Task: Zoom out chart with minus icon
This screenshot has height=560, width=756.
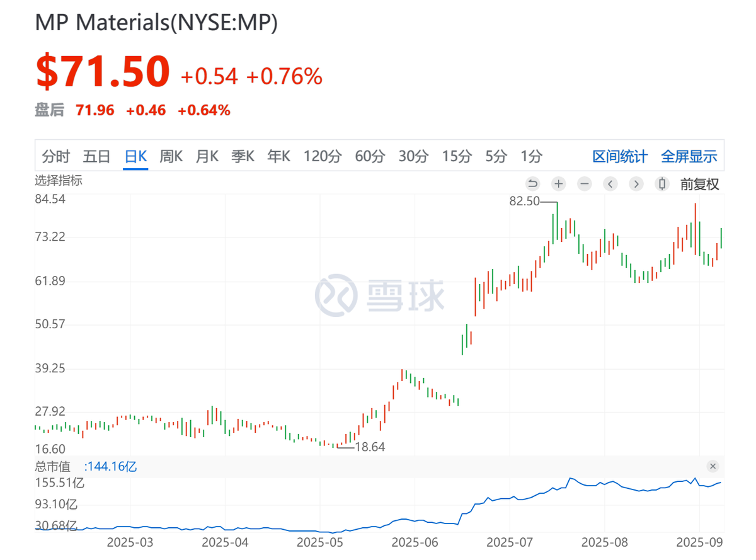Action: [585, 184]
